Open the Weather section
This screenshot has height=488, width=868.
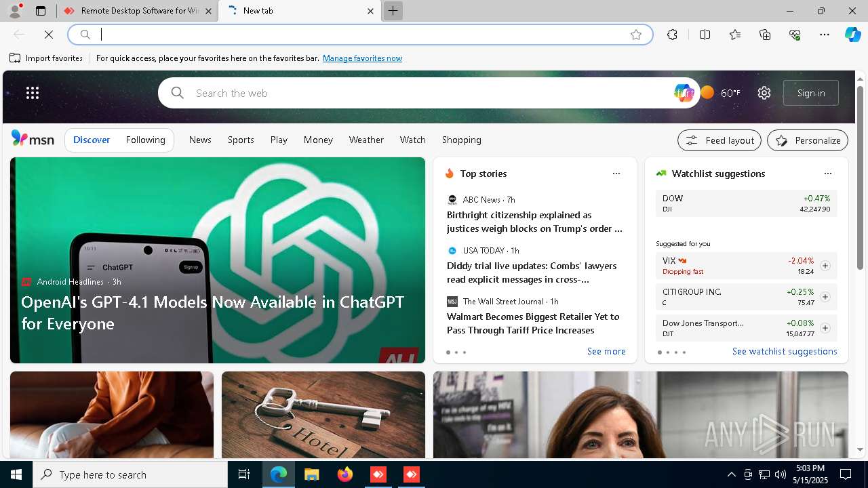click(366, 140)
